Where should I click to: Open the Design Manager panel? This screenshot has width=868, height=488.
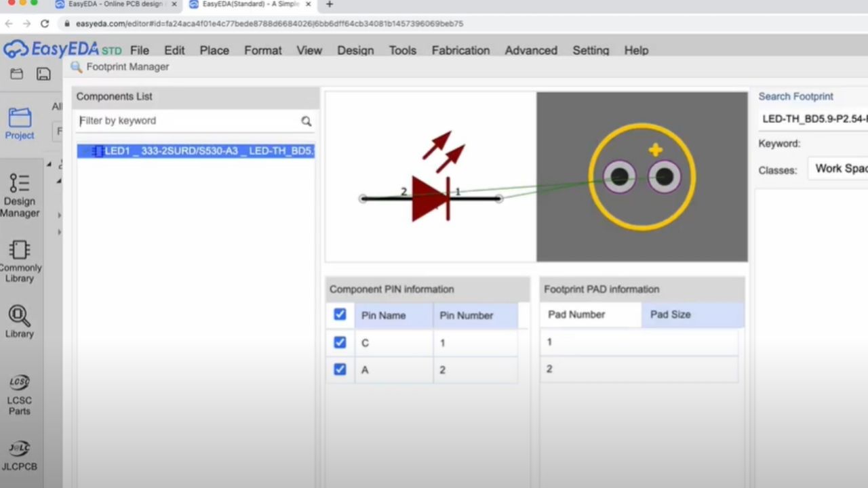(x=19, y=197)
